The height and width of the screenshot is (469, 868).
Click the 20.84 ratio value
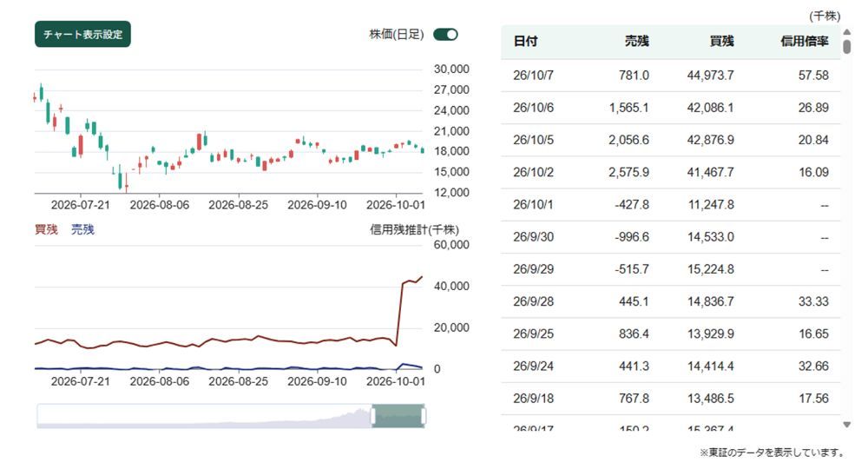pyautogui.click(x=813, y=140)
